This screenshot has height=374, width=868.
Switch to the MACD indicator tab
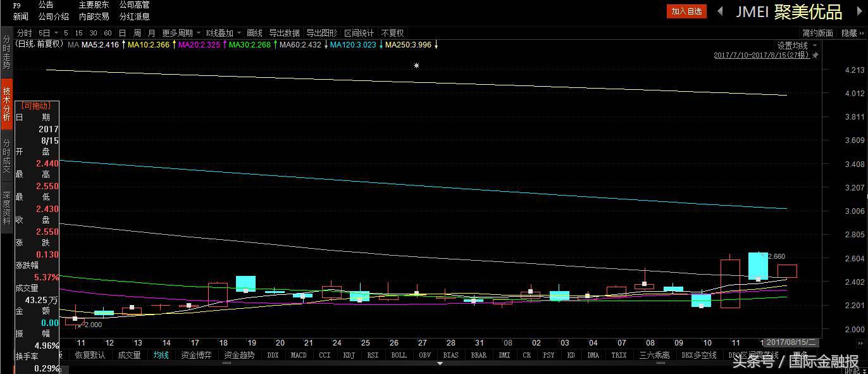(x=299, y=355)
